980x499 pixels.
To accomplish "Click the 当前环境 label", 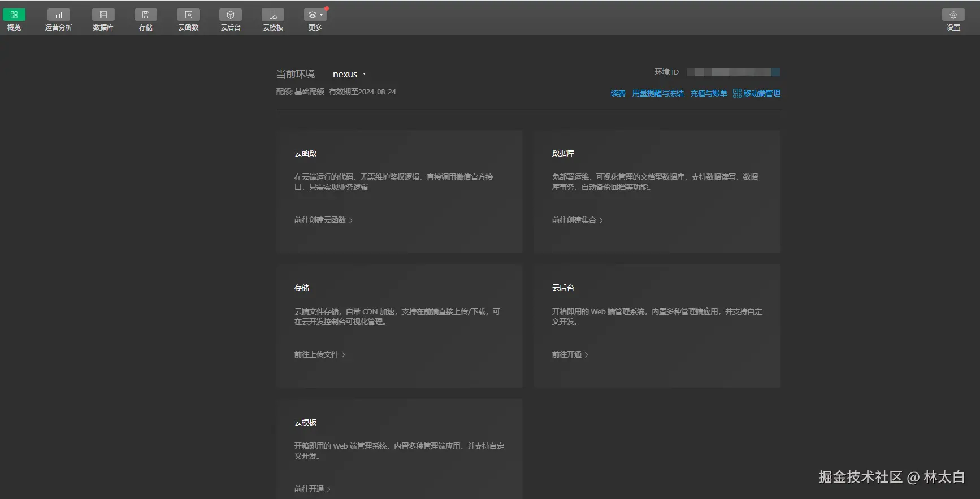I will click(296, 74).
